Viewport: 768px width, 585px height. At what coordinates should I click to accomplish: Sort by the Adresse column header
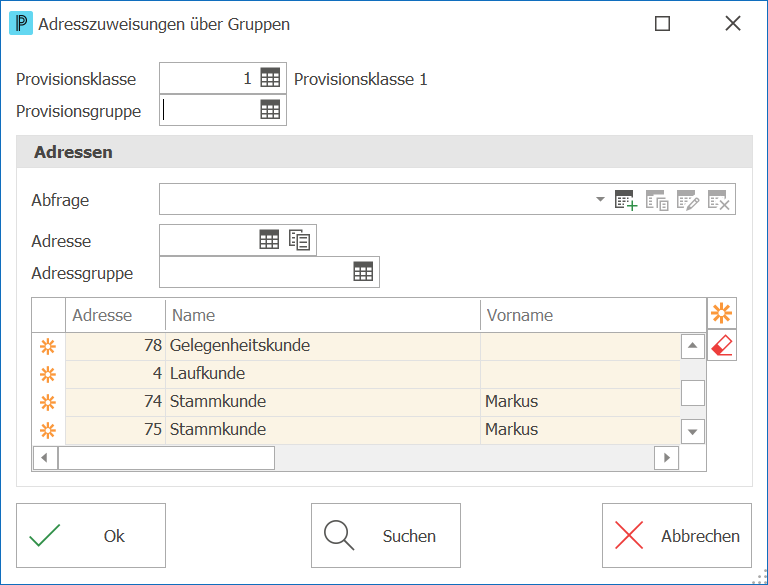116,315
